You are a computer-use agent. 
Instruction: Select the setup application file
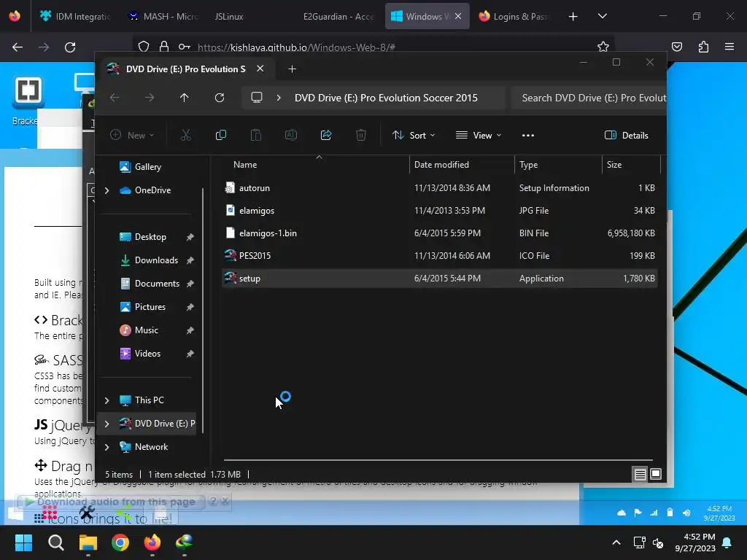point(439,279)
